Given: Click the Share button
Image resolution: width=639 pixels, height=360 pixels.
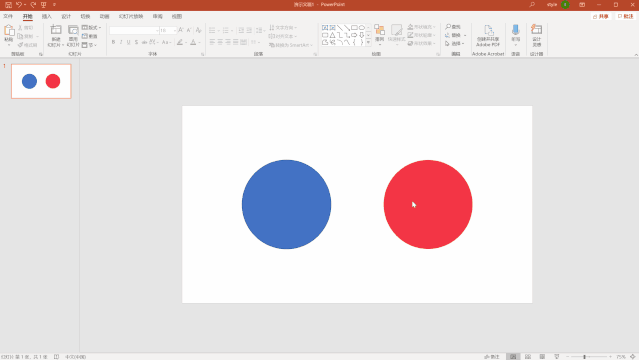Looking at the screenshot, I should click(x=601, y=16).
